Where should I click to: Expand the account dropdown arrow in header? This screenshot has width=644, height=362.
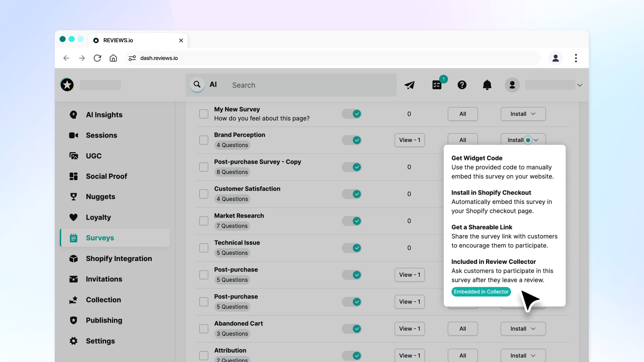coord(580,85)
